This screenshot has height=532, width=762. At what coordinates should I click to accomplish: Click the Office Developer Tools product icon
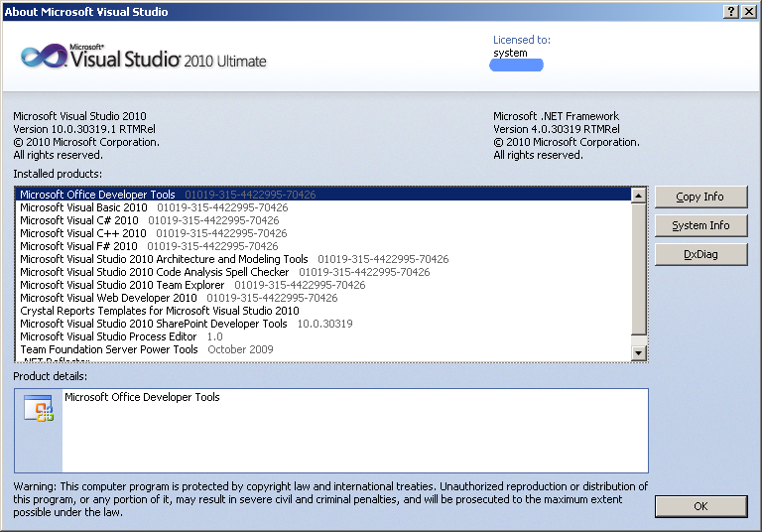tap(38, 409)
